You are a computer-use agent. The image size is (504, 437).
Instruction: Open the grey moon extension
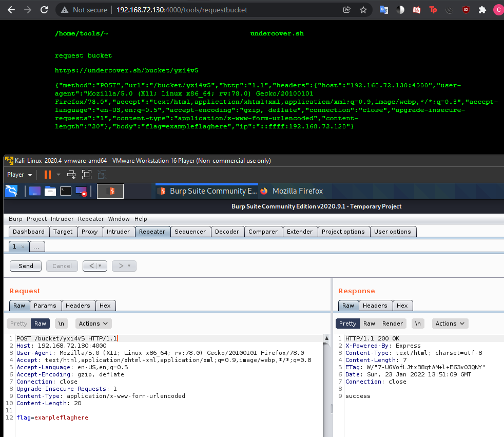450,10
